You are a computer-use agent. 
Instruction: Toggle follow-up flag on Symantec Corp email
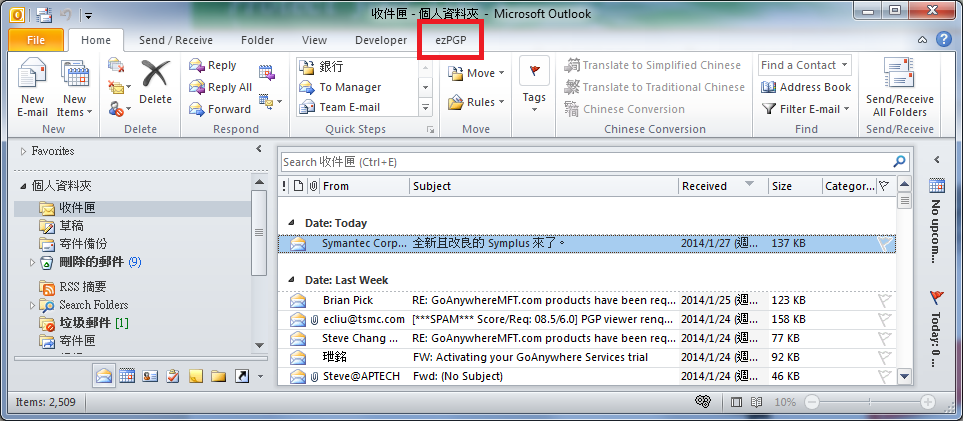(x=884, y=243)
